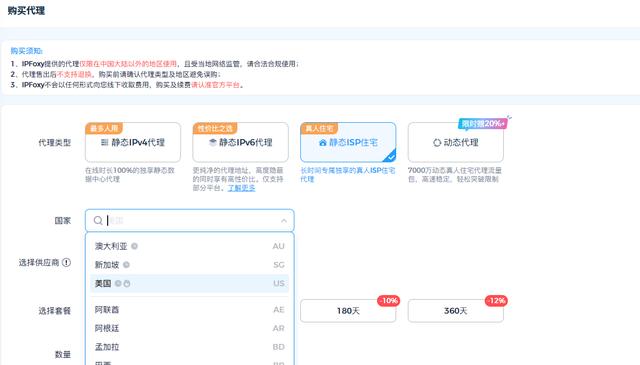Image resolution: width=640 pixels, height=365 pixels.
Task: Click the gray badge icon beside 澳大利亚
Action: (134, 246)
